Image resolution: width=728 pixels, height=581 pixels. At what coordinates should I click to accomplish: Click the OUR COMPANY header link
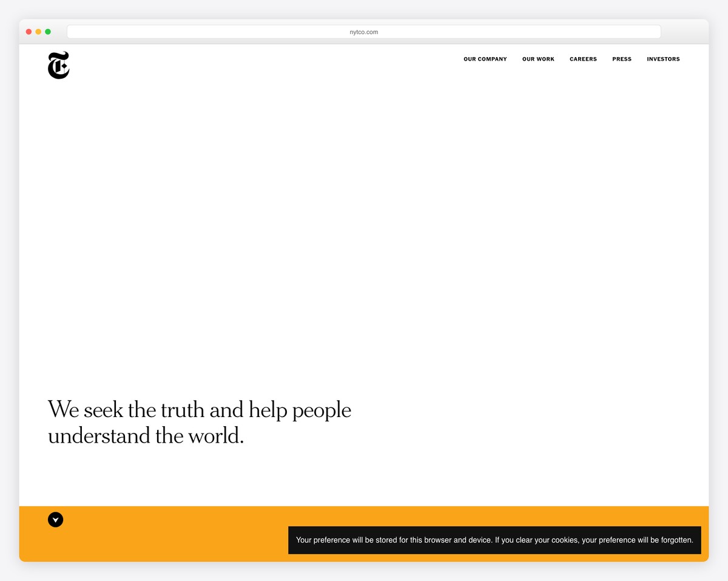[x=485, y=59]
